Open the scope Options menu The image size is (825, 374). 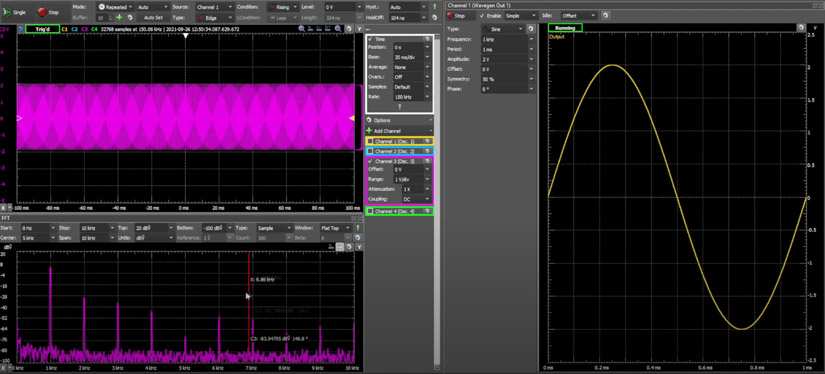[x=400, y=120]
